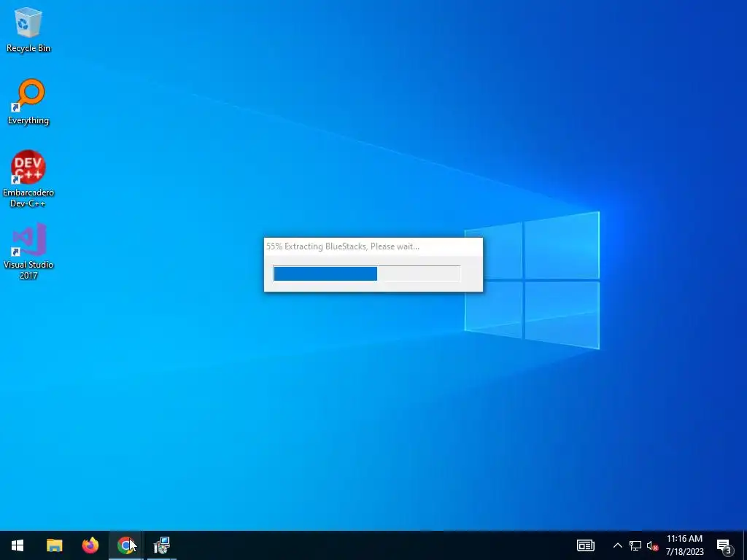Click the BlueStacks extraction progress bar
747x560 pixels.
tap(367, 274)
